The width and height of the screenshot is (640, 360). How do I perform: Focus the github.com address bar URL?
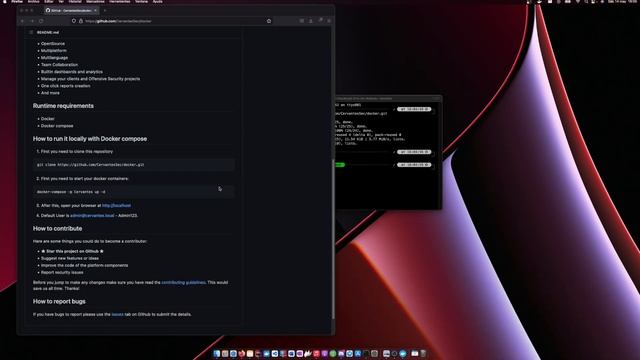pos(118,21)
